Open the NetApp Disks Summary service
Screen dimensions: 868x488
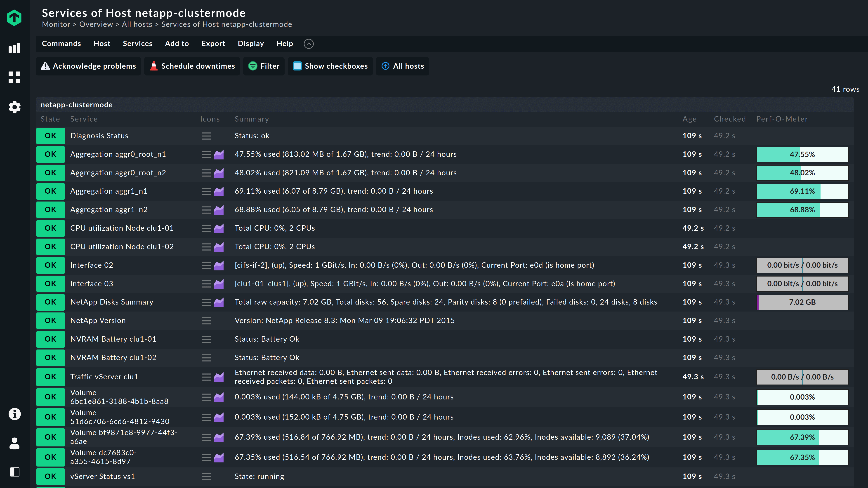[x=111, y=302]
